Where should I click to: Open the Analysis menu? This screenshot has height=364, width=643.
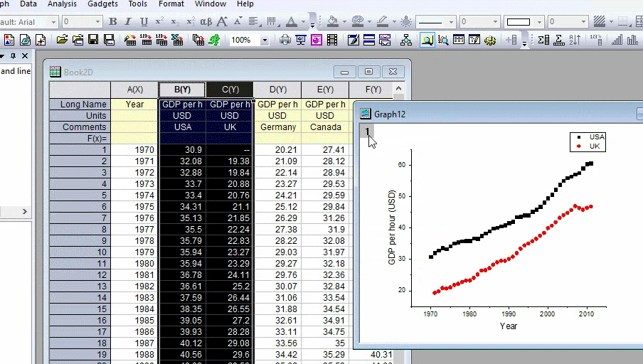(x=62, y=4)
